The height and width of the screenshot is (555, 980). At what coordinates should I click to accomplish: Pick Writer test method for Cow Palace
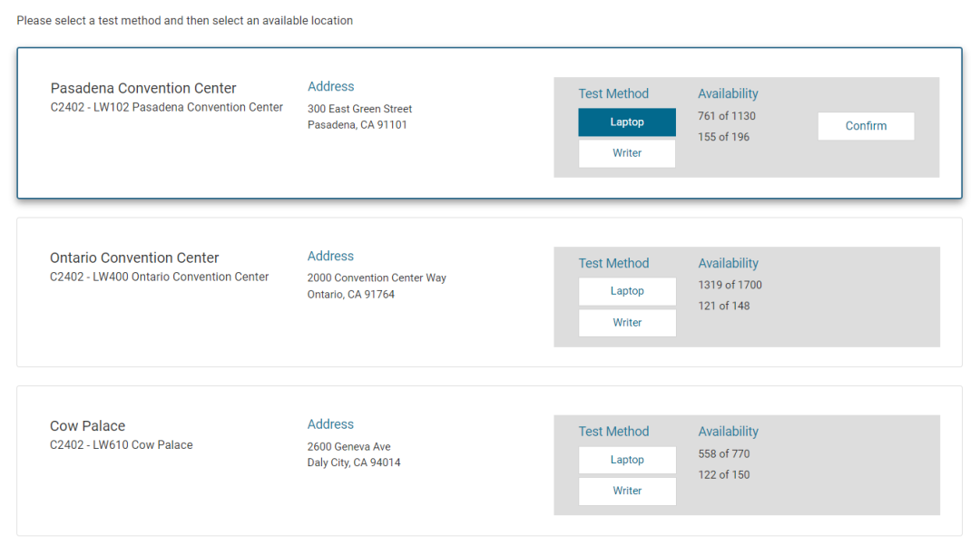(627, 491)
